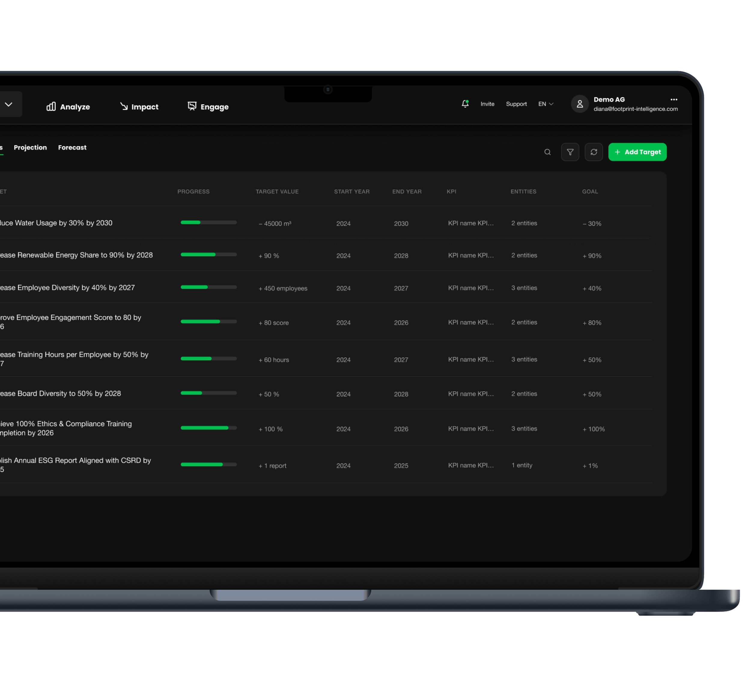This screenshot has height=700, width=751.
Task: Click the Water Usage progress bar
Action: point(208,222)
